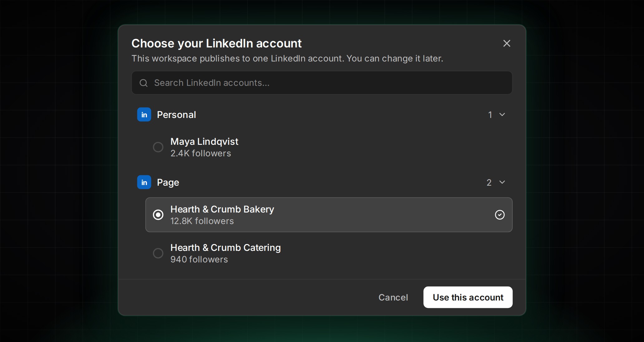
Task: Click the count 1 in Personal
Action: (490, 115)
